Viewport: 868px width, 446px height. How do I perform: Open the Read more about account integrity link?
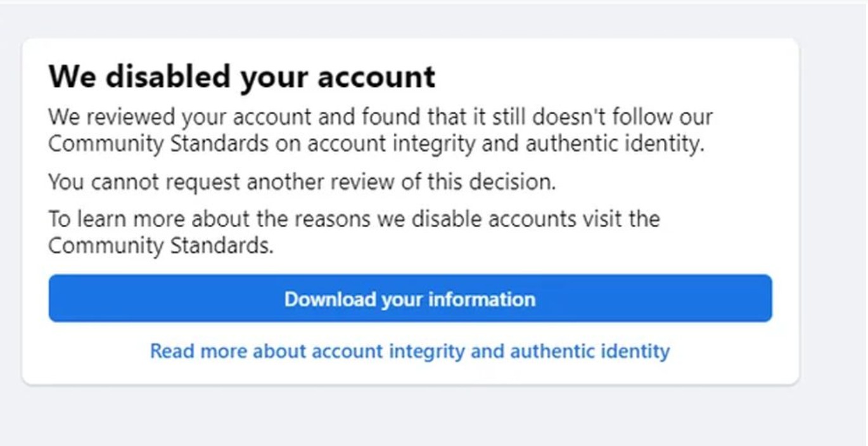409,351
